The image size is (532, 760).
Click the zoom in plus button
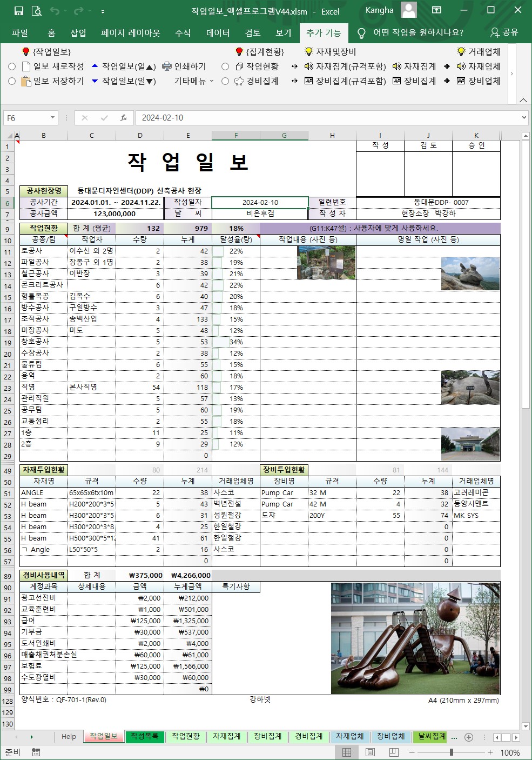coord(490,752)
